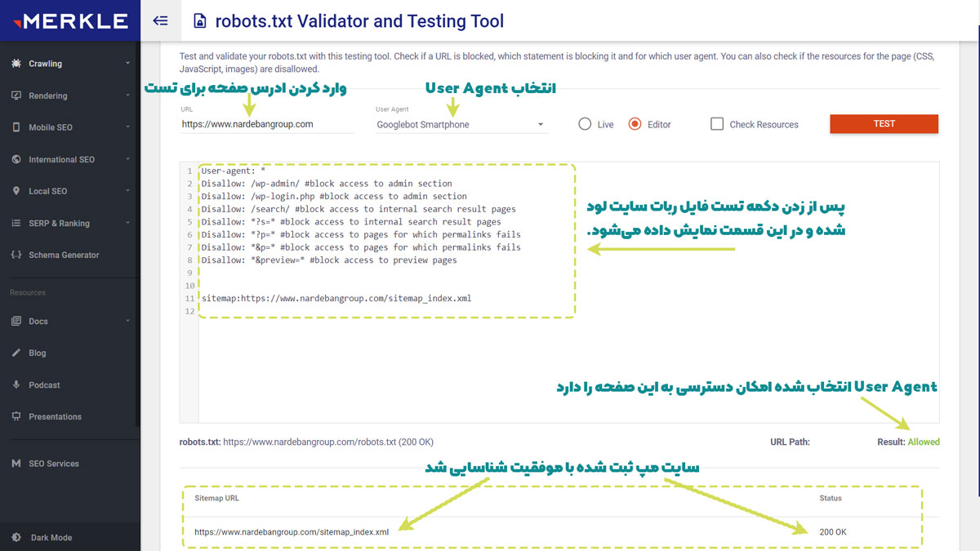
Task: Open the User Agent dropdown
Action: pyautogui.click(x=461, y=125)
